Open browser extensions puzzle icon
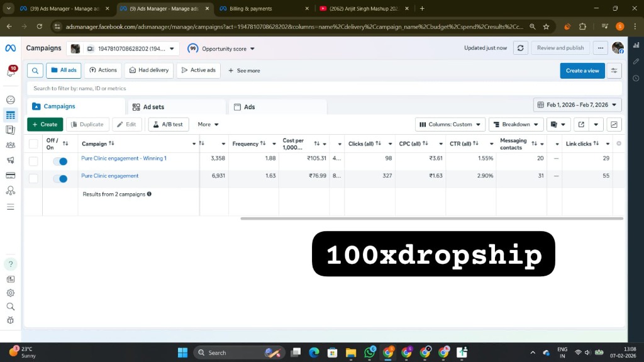 pyautogui.click(x=582, y=26)
